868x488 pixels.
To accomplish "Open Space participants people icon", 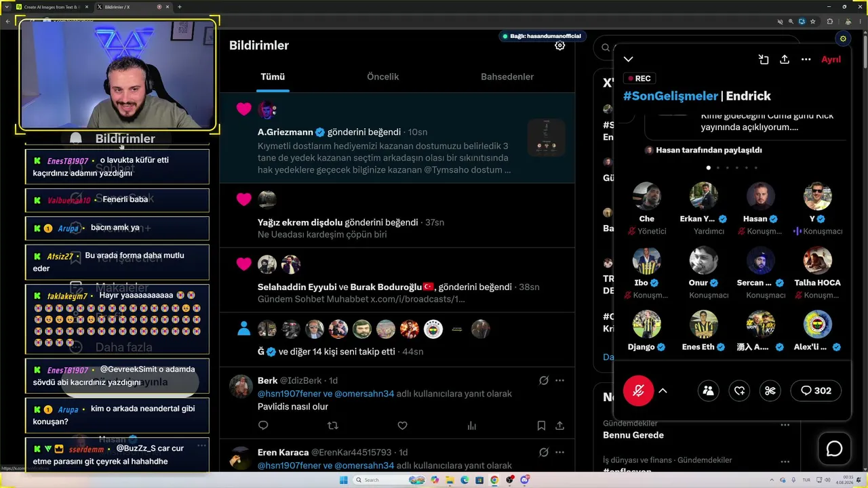I will click(708, 390).
